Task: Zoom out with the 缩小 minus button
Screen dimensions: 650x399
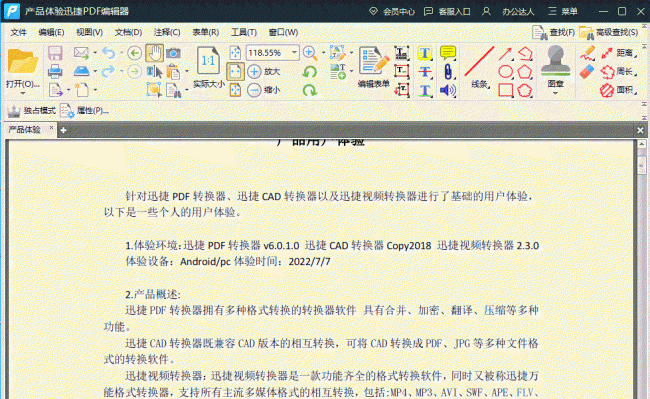Action: tap(264, 89)
